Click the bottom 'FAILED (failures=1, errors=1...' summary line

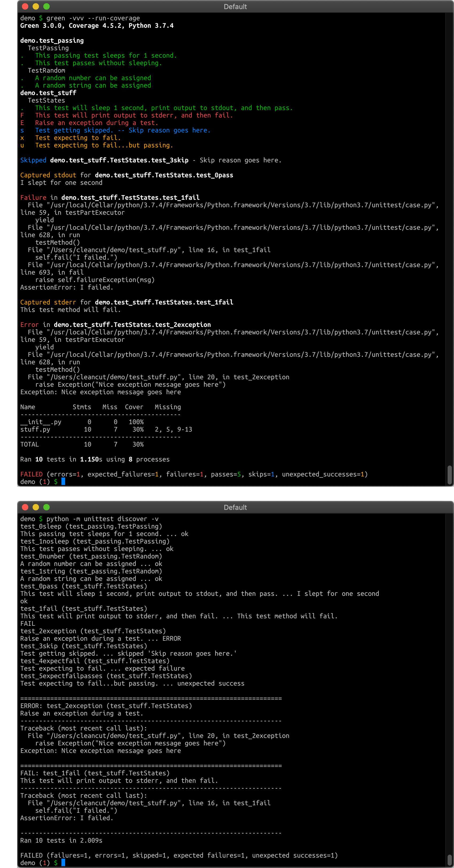click(179, 855)
